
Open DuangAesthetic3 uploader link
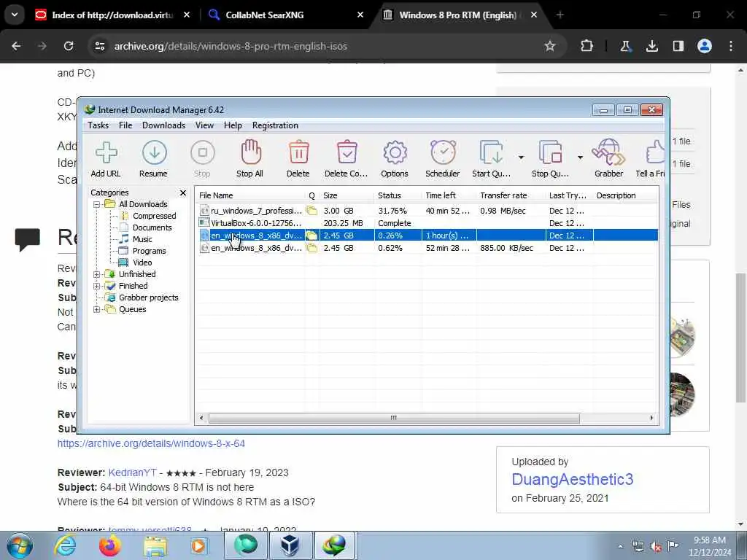[572, 479]
